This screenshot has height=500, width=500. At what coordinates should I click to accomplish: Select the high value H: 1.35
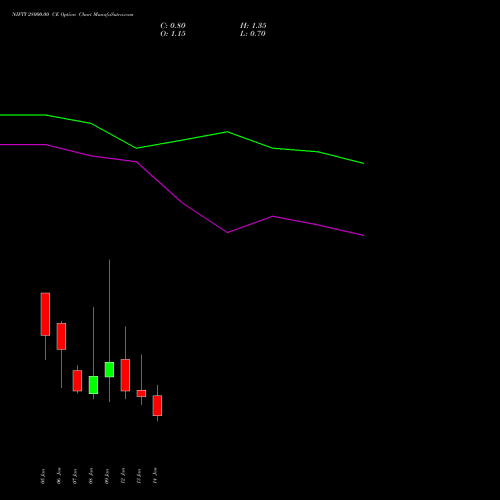pos(253,26)
